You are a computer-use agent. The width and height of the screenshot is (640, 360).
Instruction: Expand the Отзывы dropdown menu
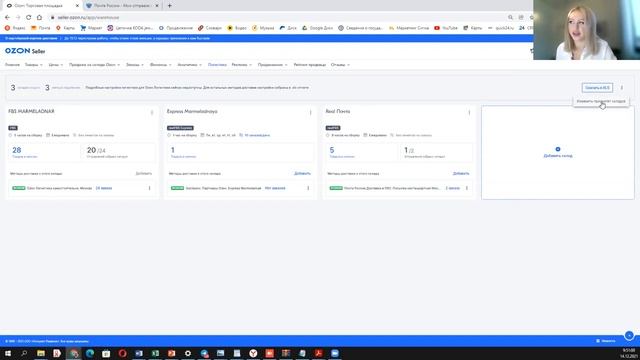pos(340,65)
